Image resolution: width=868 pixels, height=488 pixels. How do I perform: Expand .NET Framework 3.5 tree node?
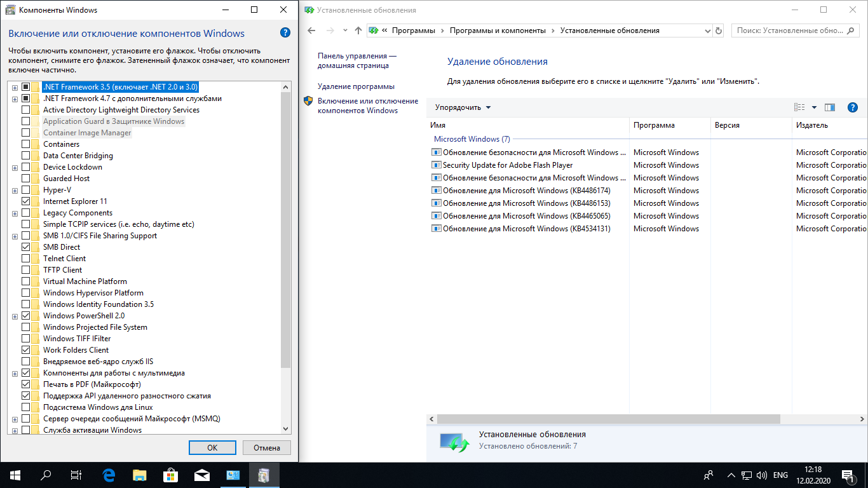tap(15, 87)
